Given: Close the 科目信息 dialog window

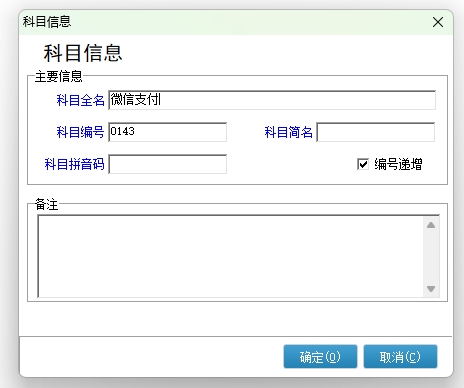Looking at the screenshot, I should coord(438,22).
